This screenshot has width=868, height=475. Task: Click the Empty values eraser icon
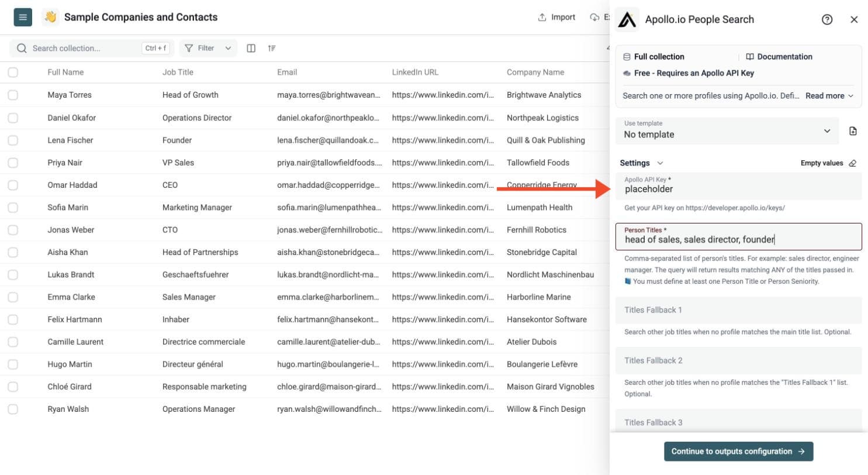click(x=852, y=163)
